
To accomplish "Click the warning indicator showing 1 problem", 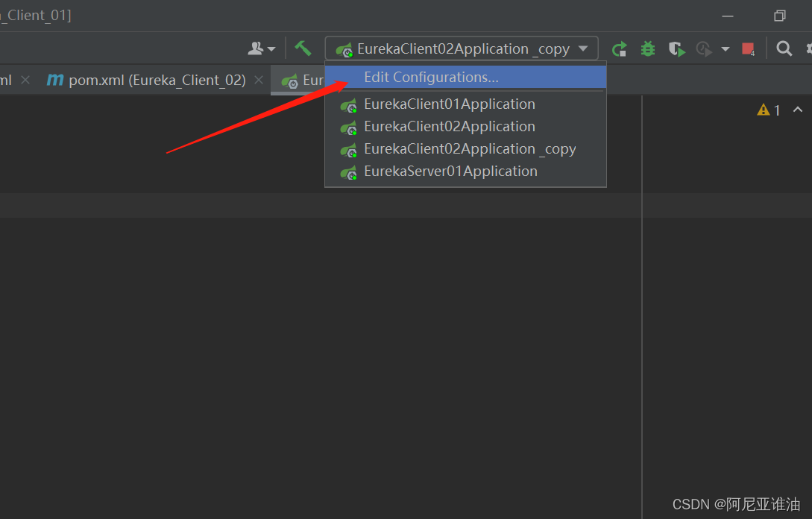I will tap(769, 110).
